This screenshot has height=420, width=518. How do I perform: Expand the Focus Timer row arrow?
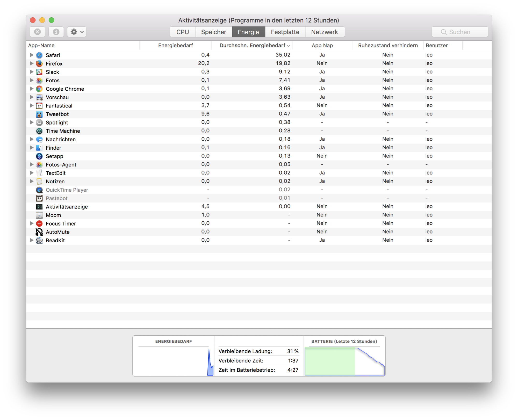32,223
